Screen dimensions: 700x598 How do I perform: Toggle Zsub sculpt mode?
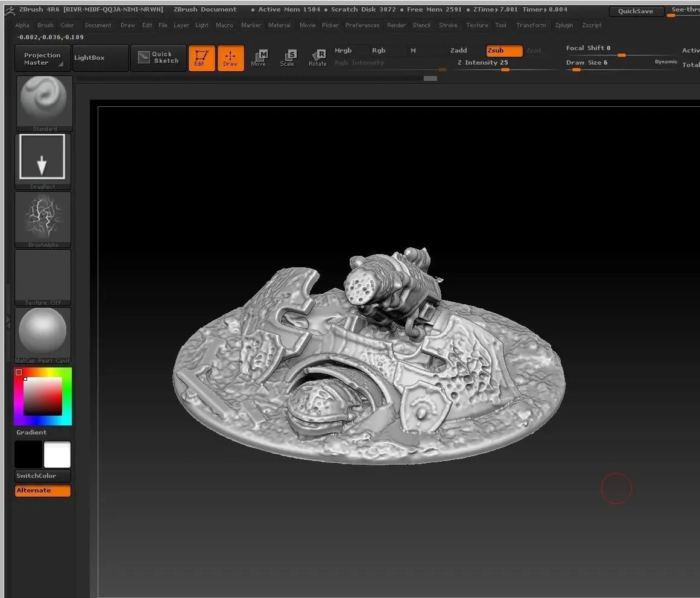point(504,51)
